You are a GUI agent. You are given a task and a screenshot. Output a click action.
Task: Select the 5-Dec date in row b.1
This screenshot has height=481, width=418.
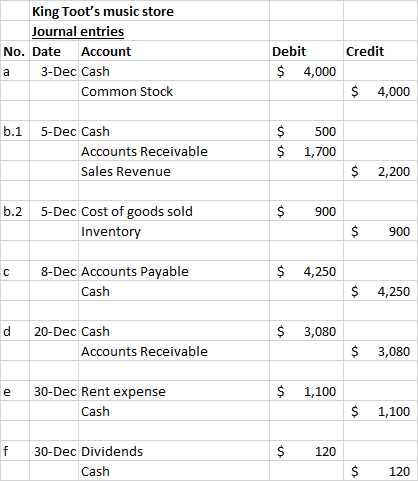54,131
